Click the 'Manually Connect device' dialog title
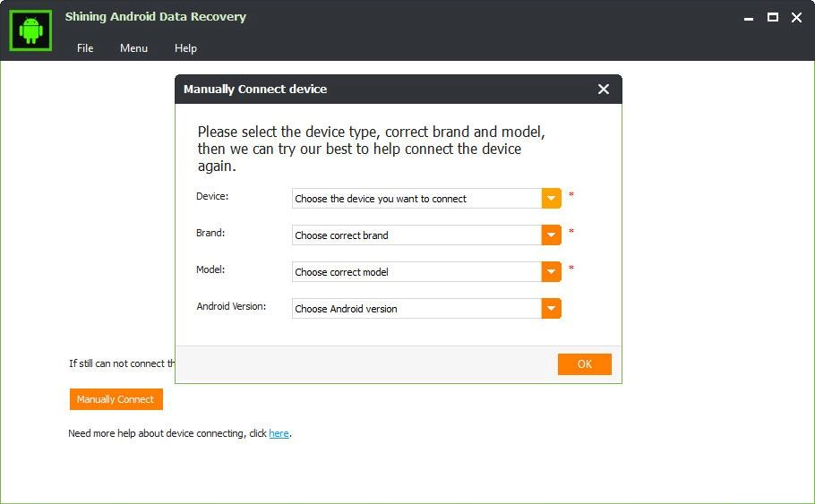Image resolution: width=815 pixels, height=504 pixels. [x=255, y=90]
